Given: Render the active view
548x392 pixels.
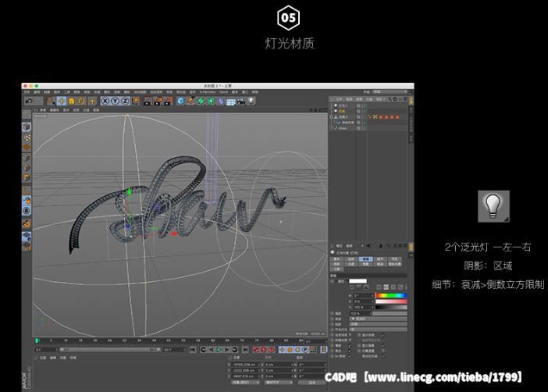Looking at the screenshot, I should point(148,101).
